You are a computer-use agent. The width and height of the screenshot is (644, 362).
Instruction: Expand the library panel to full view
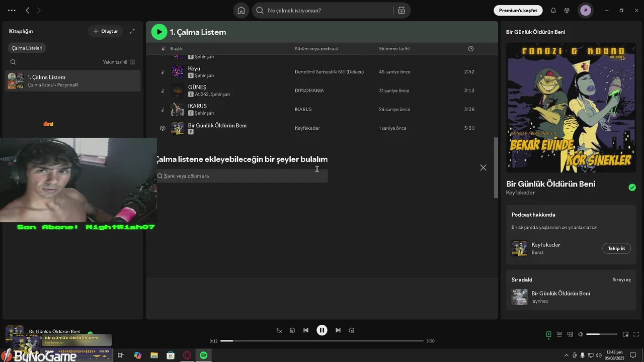(132, 31)
